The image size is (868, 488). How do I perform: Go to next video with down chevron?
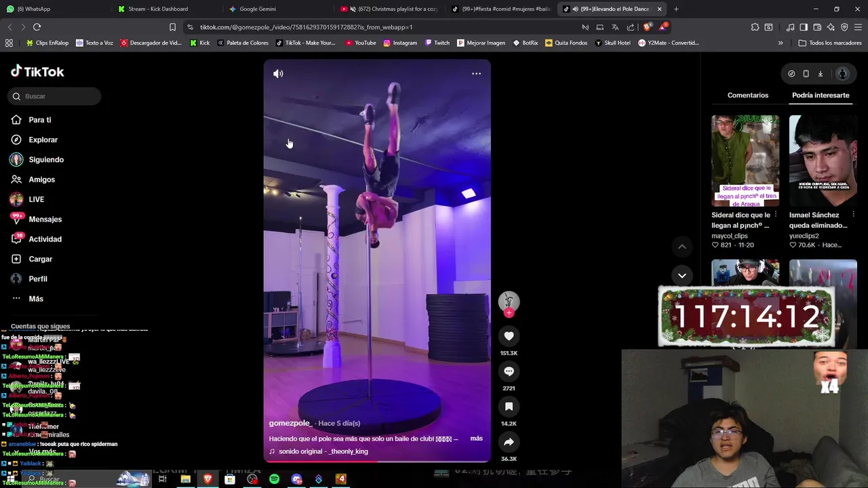(x=682, y=275)
